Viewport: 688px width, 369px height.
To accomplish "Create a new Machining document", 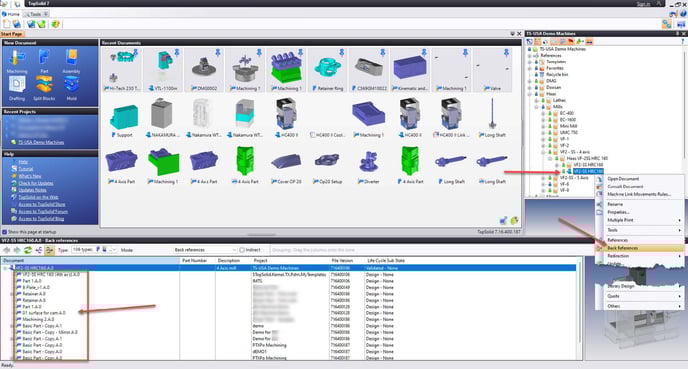I will 17,61.
